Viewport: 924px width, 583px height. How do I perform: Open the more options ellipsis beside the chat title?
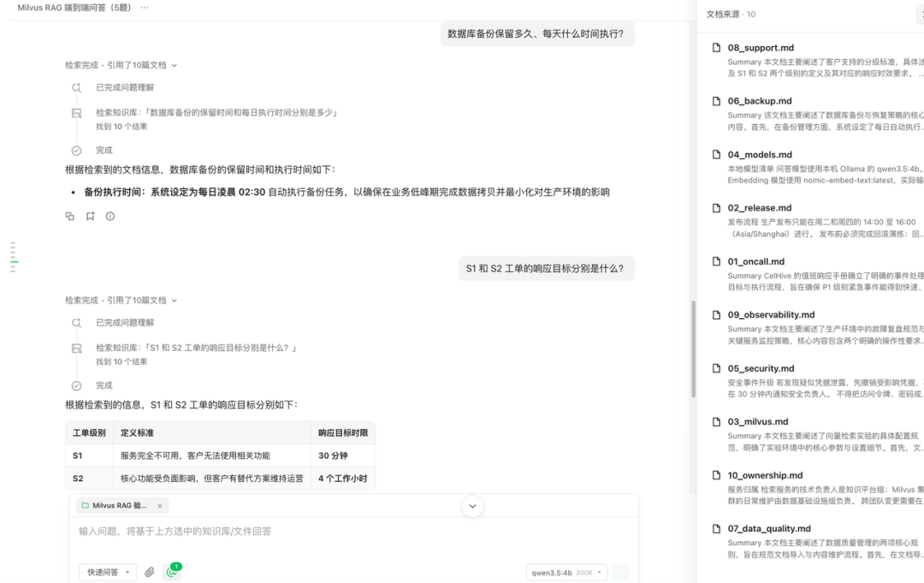[145, 8]
